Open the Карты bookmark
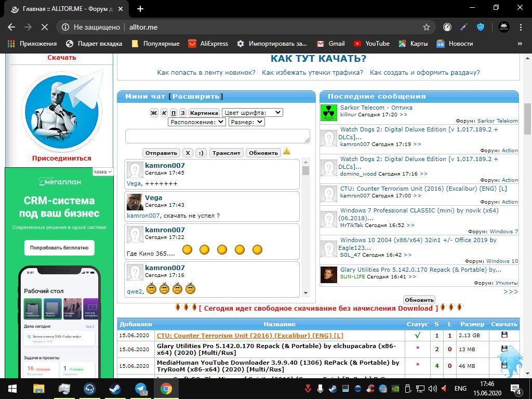532x399 pixels. (x=413, y=44)
